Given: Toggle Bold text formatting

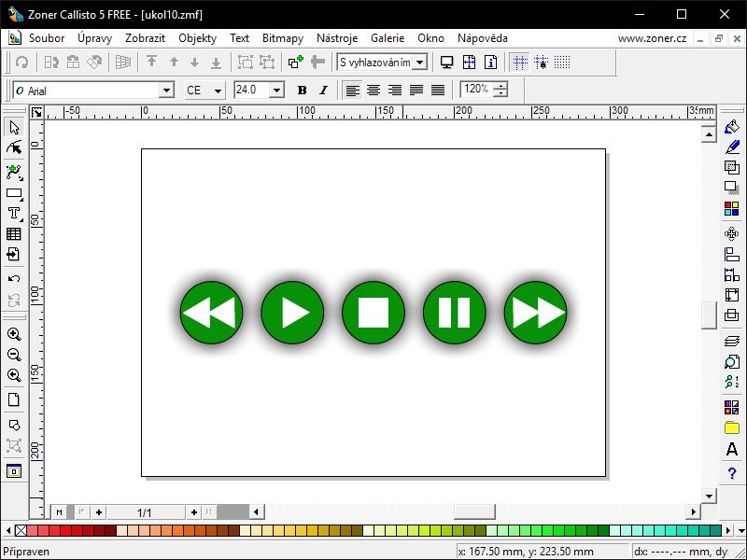Looking at the screenshot, I should click(302, 90).
